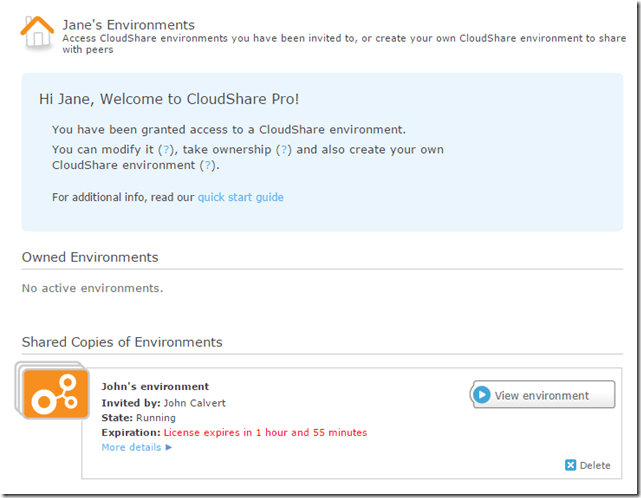
Task: Click the Delete text link
Action: click(x=595, y=465)
